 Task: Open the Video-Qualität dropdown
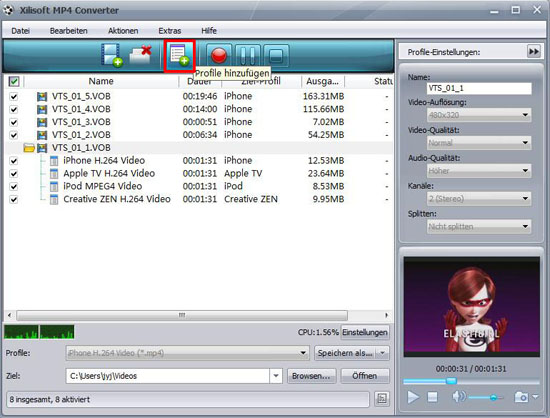[x=479, y=143]
